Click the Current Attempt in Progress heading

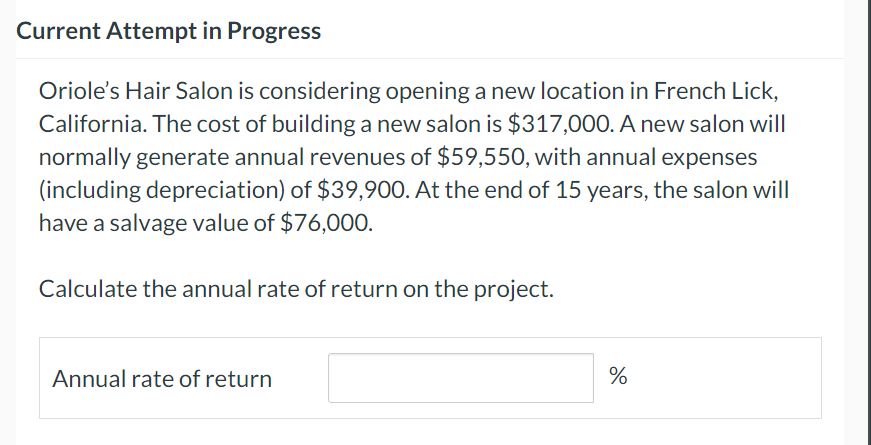169,31
